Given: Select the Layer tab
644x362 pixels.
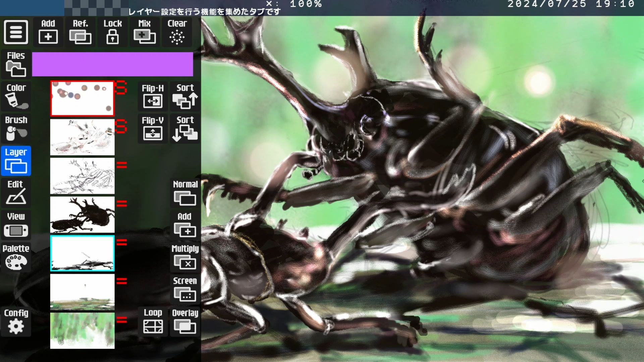Looking at the screenshot, I should tap(16, 161).
